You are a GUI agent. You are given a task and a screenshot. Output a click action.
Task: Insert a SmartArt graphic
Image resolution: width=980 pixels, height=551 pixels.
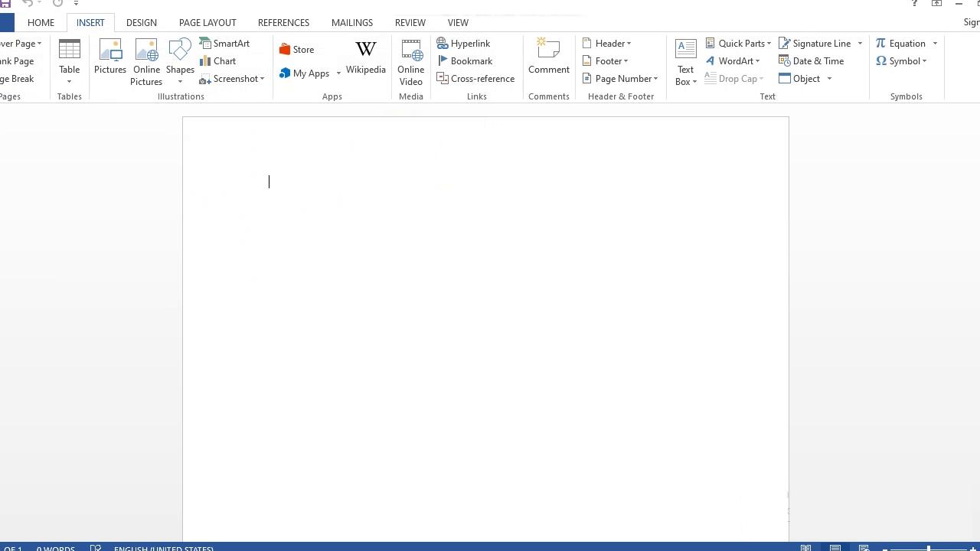coord(224,44)
